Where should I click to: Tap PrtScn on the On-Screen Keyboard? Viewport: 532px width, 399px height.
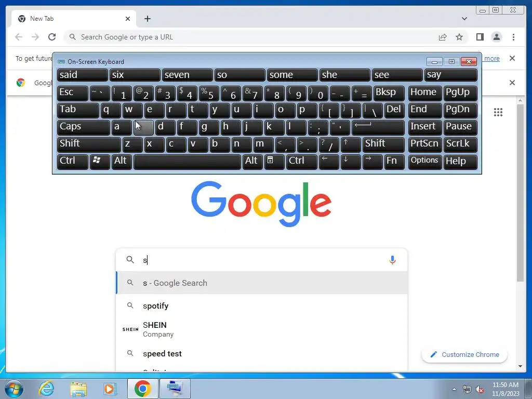click(x=425, y=144)
